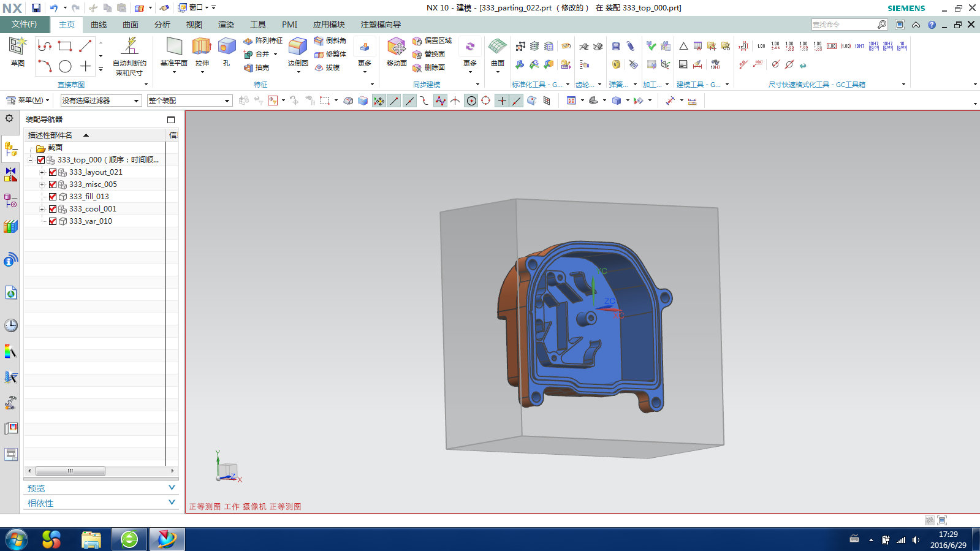Viewport: 980px width, 551px height.
Task: Toggle checkbox for 333_misc_005
Action: click(x=53, y=184)
